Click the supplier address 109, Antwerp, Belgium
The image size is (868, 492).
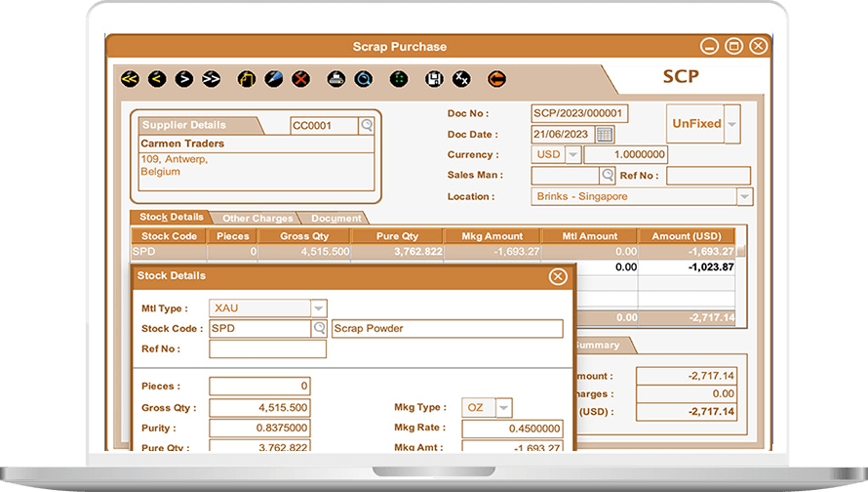coord(174,166)
